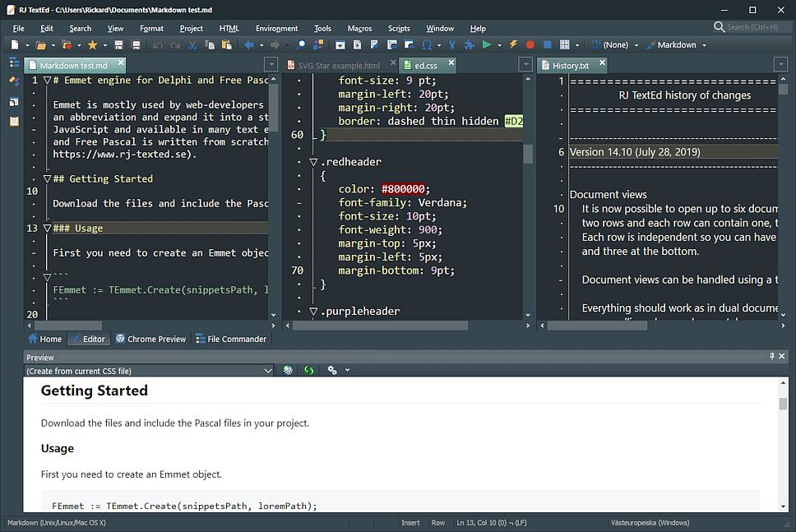Switch to the SVG Star example.html tab
The width and height of the screenshot is (796, 532).
coord(339,66)
